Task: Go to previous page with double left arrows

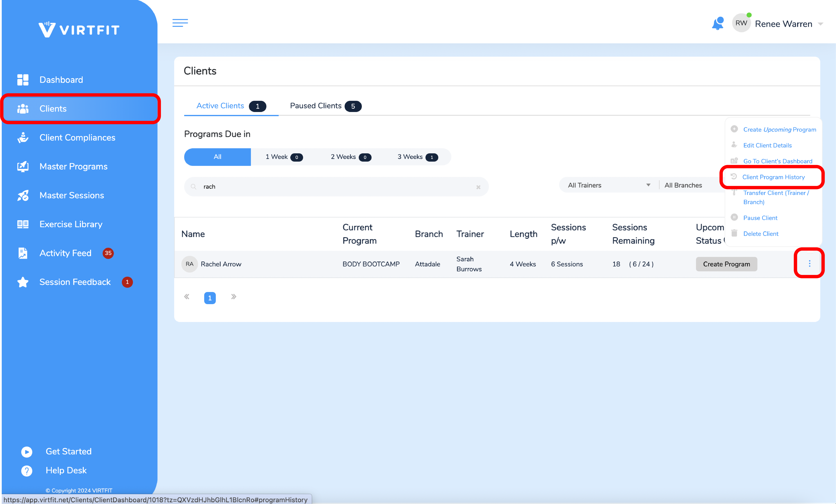Action: click(187, 297)
